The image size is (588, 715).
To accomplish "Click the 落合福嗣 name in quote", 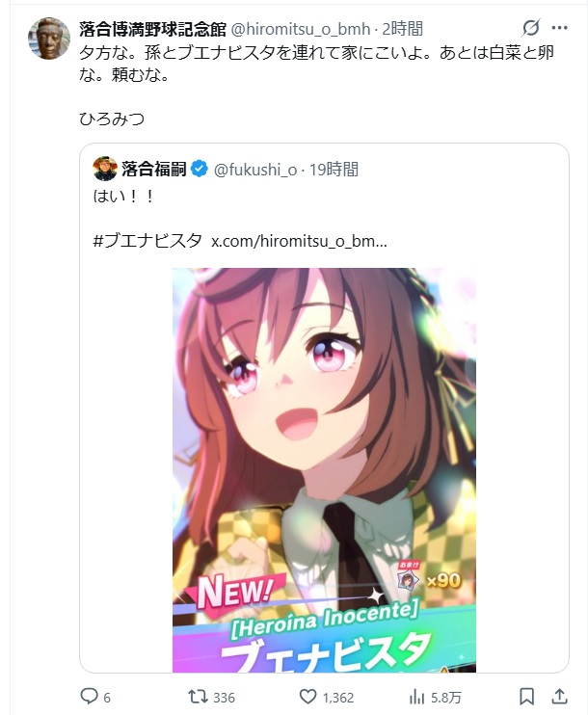I will click(x=154, y=170).
